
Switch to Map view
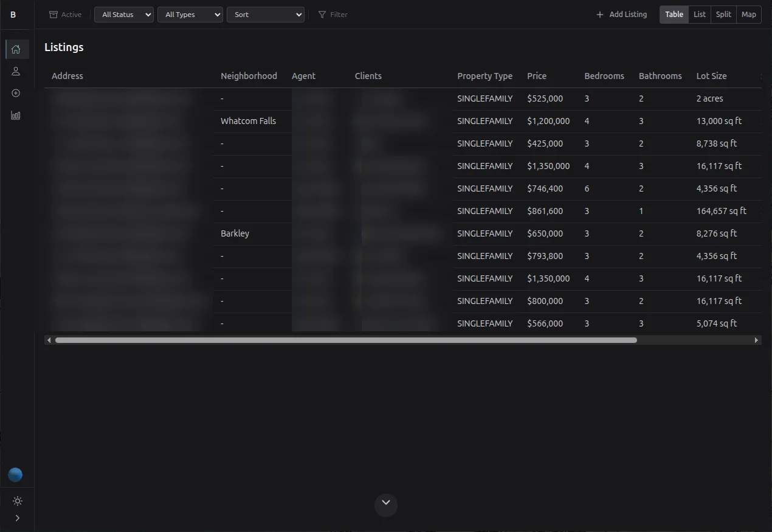748,14
